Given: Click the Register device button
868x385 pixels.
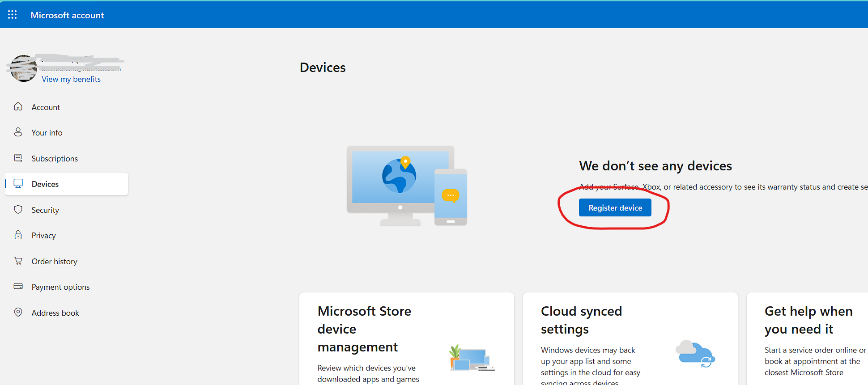Looking at the screenshot, I should point(615,207).
